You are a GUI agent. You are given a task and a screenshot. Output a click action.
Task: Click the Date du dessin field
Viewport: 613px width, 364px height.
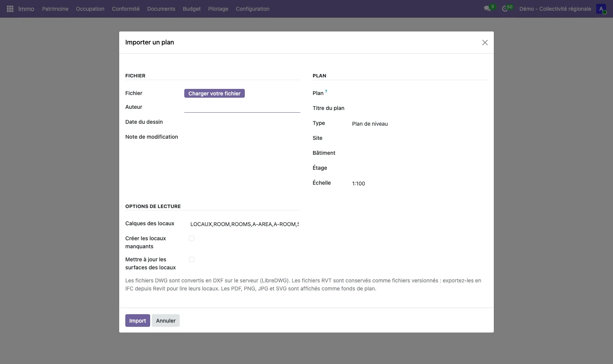click(x=242, y=122)
